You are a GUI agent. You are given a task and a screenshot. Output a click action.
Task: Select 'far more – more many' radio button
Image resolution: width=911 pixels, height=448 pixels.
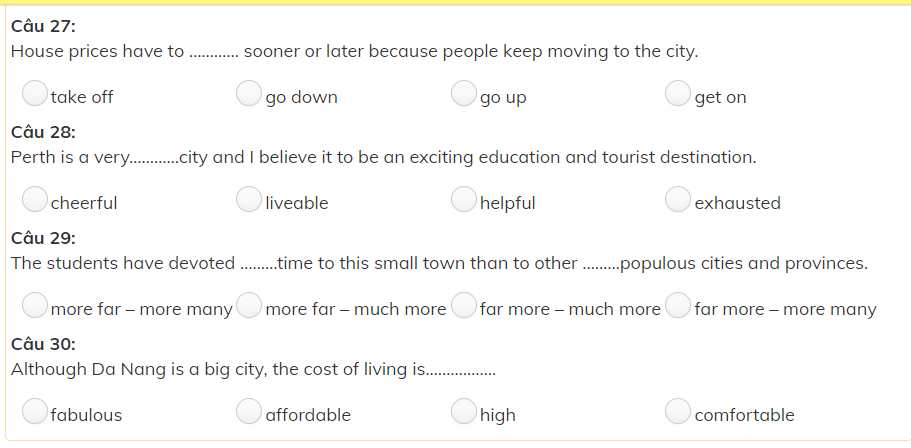pyautogui.click(x=678, y=306)
